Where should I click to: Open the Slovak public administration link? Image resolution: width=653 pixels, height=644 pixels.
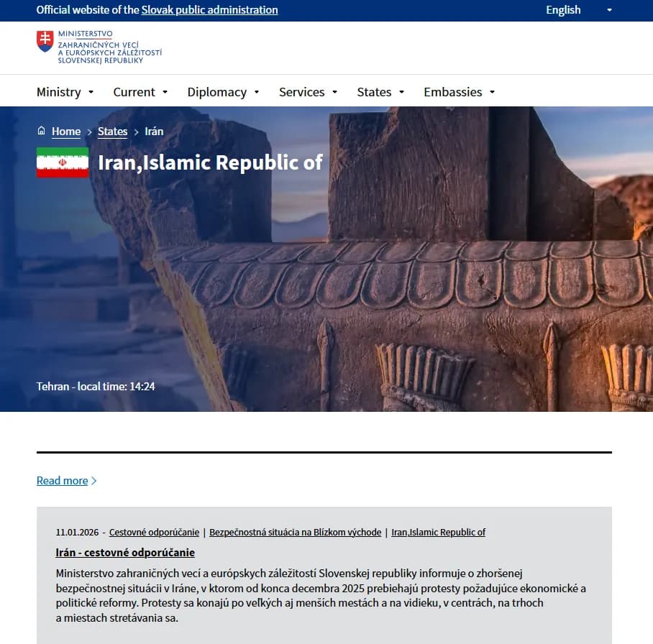point(209,10)
